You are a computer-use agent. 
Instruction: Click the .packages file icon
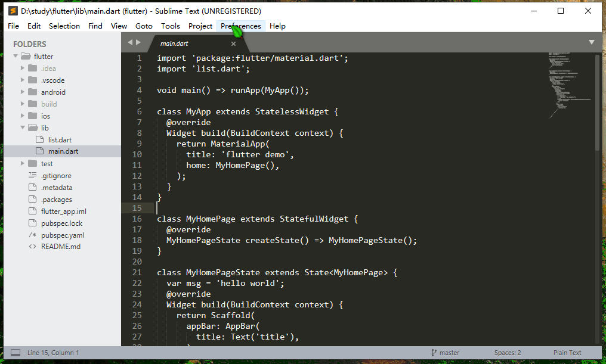(x=32, y=199)
